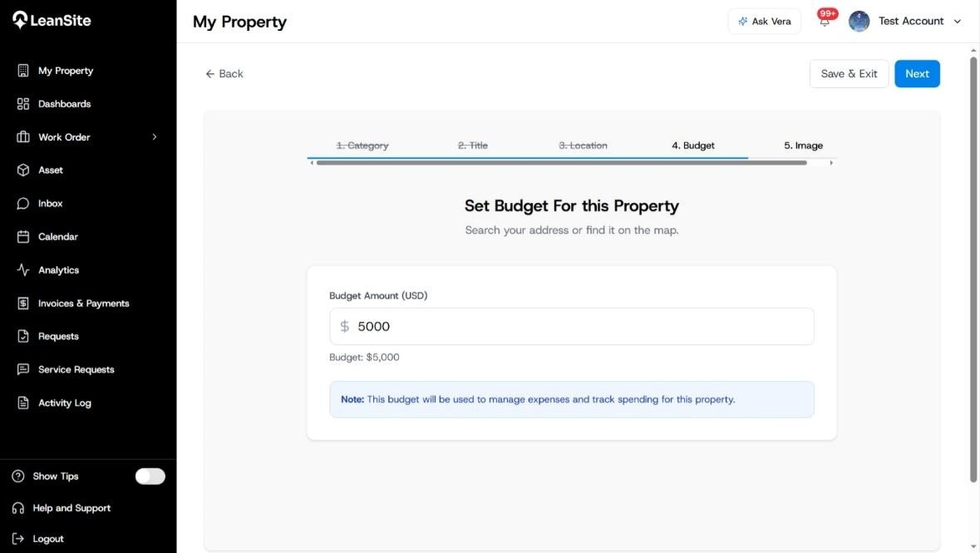Click the Invoices & Payments icon
This screenshot has height=553, width=980.
coord(23,304)
